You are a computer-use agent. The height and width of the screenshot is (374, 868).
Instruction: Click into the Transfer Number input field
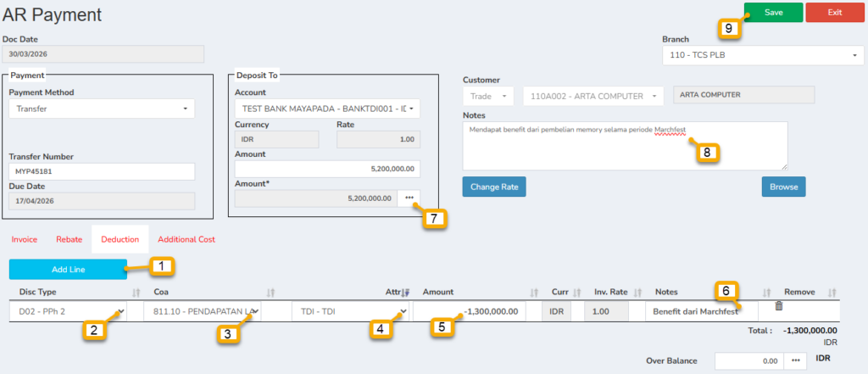pyautogui.click(x=101, y=172)
